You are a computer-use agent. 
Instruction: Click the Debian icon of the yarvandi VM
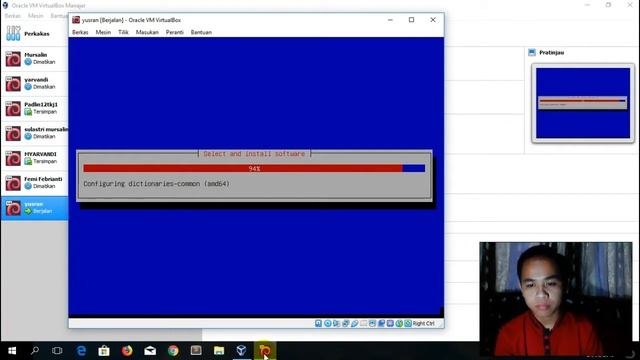[x=13, y=84]
